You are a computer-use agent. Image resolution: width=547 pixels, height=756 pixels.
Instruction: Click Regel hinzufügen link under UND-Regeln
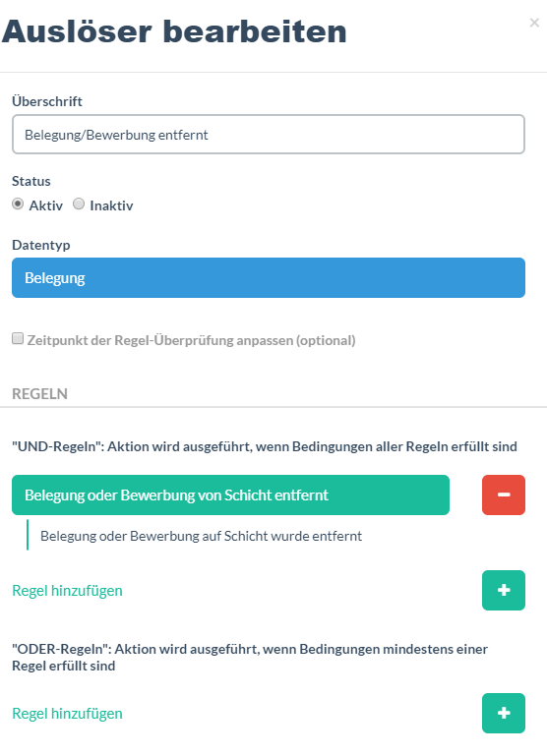pyautogui.click(x=67, y=591)
